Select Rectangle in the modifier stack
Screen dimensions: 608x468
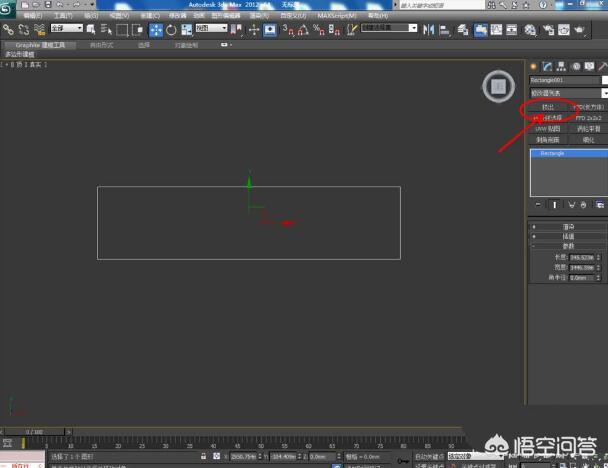pyautogui.click(x=553, y=153)
